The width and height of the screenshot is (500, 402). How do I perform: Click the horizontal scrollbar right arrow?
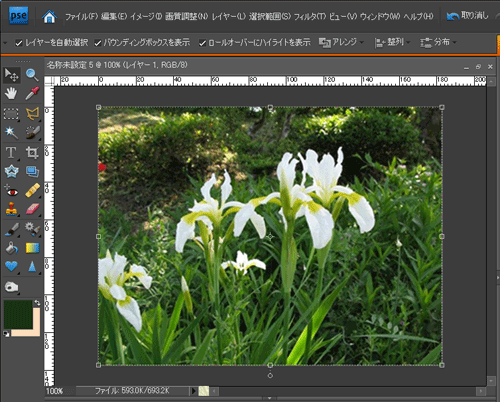[481, 391]
